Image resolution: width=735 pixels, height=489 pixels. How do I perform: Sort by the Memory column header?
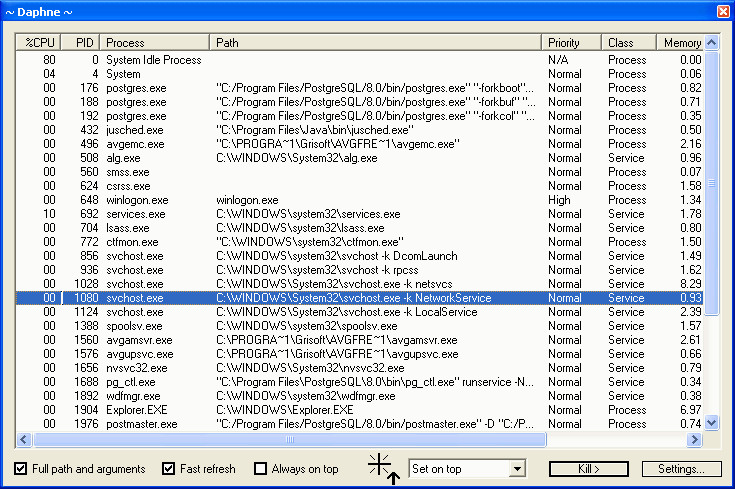coord(680,43)
